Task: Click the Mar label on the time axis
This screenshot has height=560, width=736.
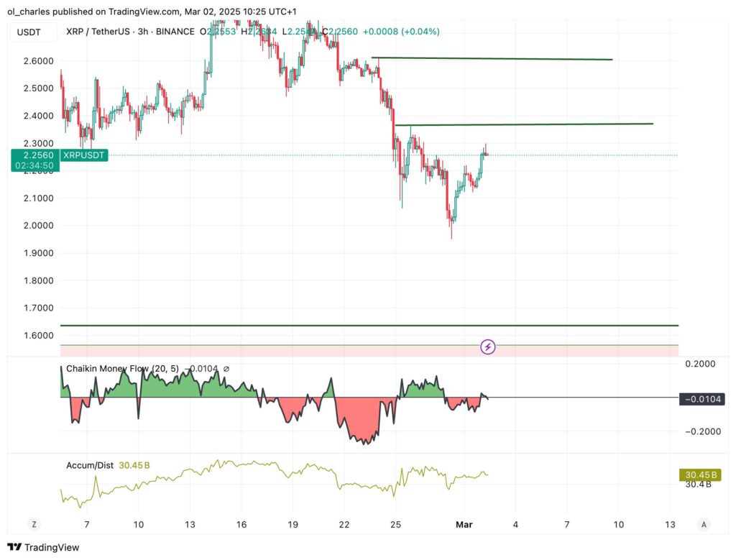Action: [x=464, y=524]
